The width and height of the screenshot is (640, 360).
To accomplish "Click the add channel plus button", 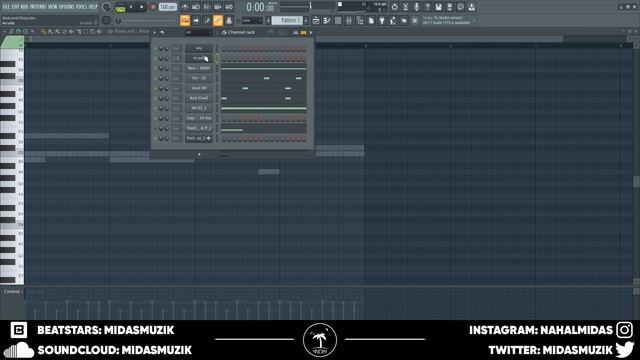I will tap(199, 154).
